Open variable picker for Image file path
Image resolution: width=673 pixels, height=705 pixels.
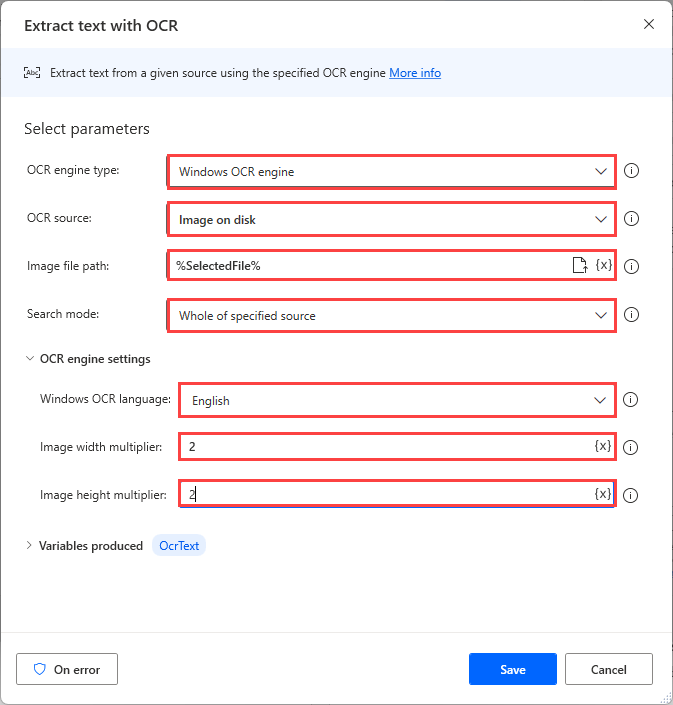(x=603, y=265)
